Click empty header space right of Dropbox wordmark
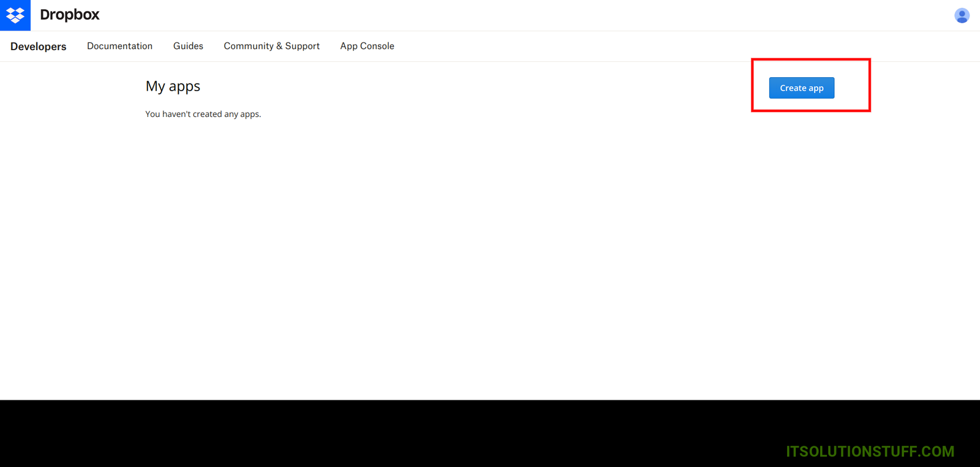This screenshot has height=467, width=980. tap(490, 15)
